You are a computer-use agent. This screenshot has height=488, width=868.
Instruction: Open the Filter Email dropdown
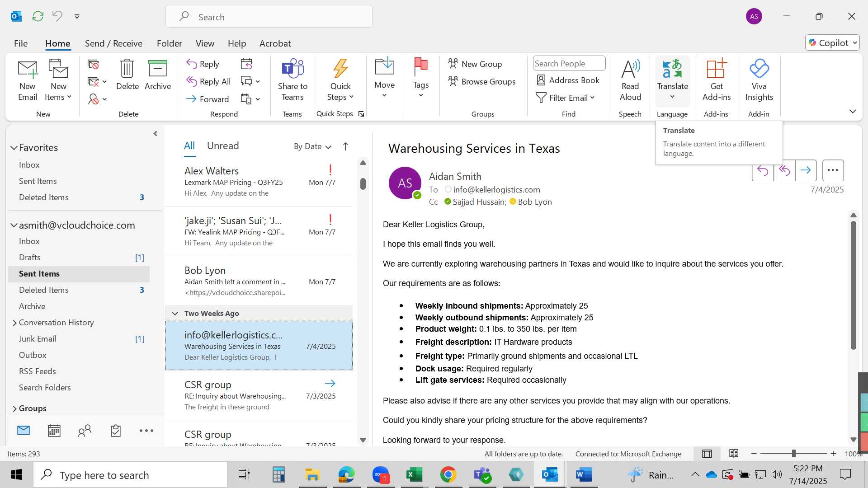[x=565, y=98]
